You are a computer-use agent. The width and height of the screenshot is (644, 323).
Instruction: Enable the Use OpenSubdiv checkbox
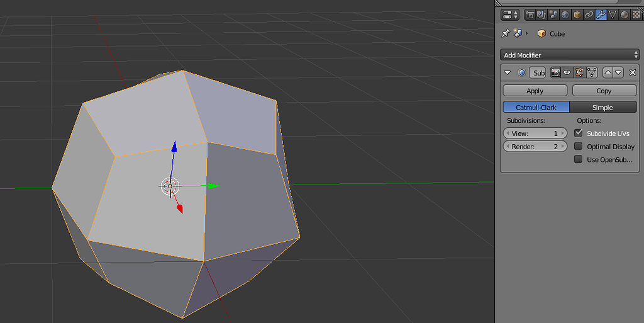[579, 159]
